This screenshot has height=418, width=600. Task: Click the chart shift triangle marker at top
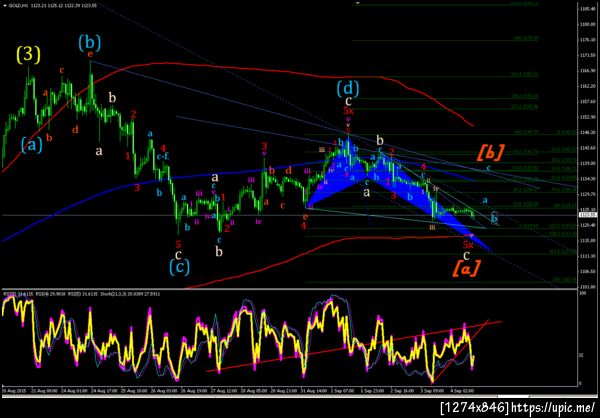[358, 2]
